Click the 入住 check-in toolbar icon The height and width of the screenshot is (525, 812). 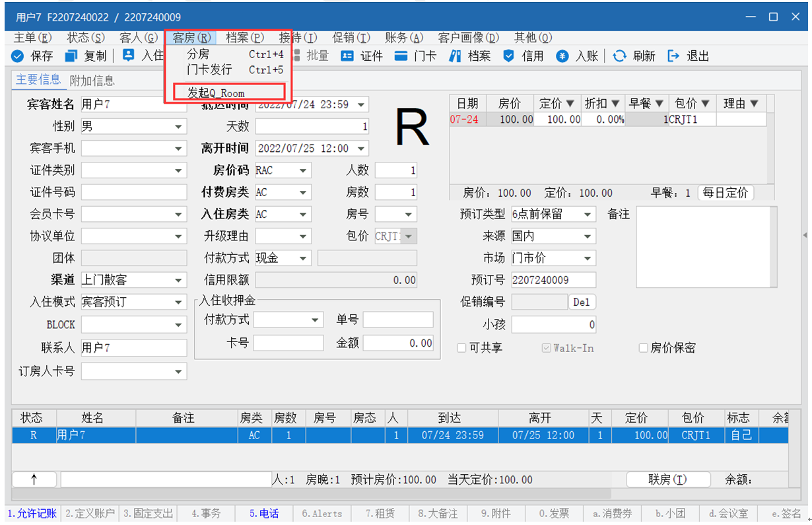(129, 55)
